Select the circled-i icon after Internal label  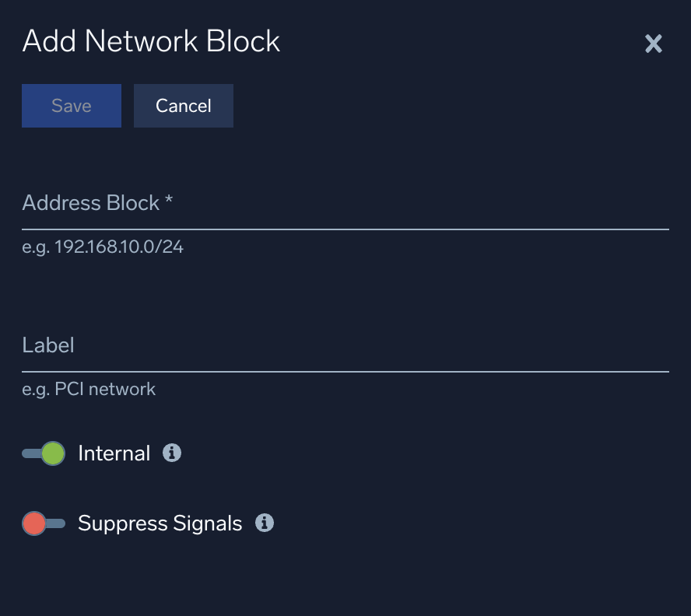tap(173, 453)
